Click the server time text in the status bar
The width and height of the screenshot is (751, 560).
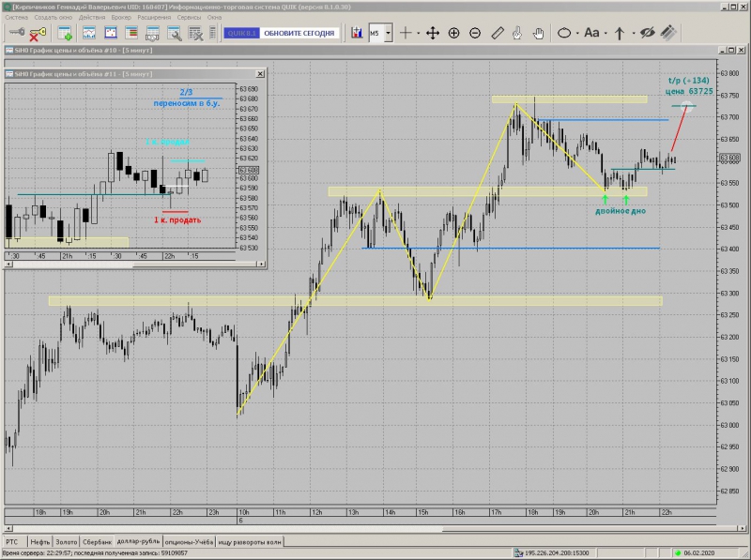tap(95, 552)
